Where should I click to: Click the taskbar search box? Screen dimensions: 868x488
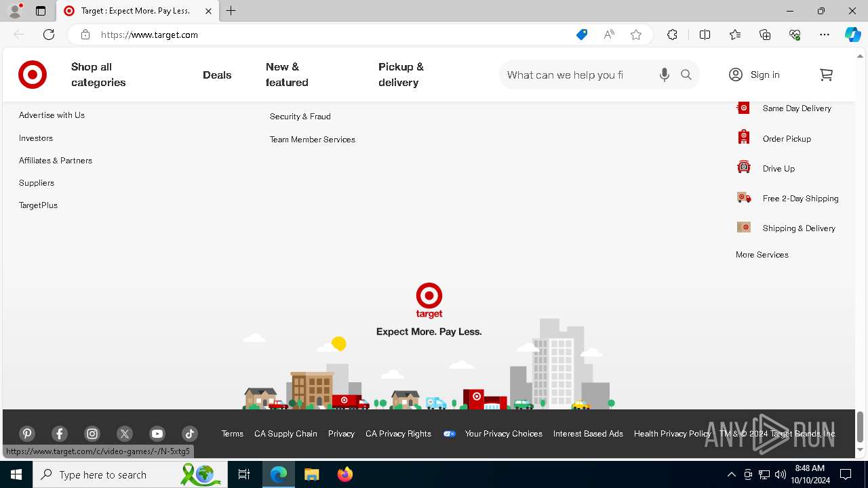pyautogui.click(x=130, y=474)
